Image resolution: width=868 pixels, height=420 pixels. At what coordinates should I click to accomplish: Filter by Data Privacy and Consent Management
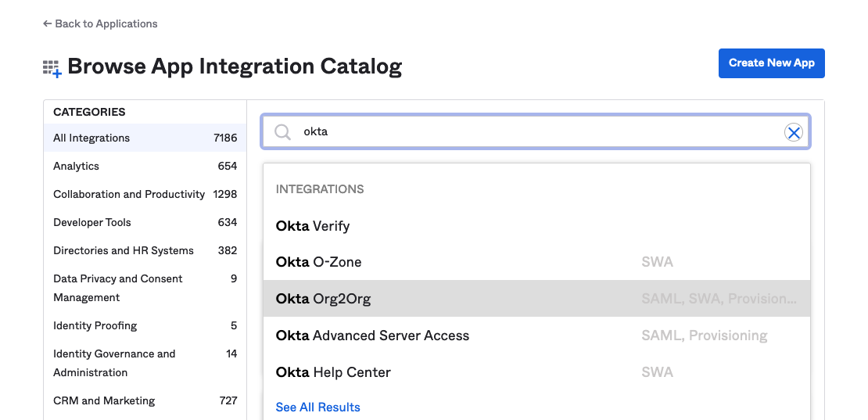(x=118, y=288)
